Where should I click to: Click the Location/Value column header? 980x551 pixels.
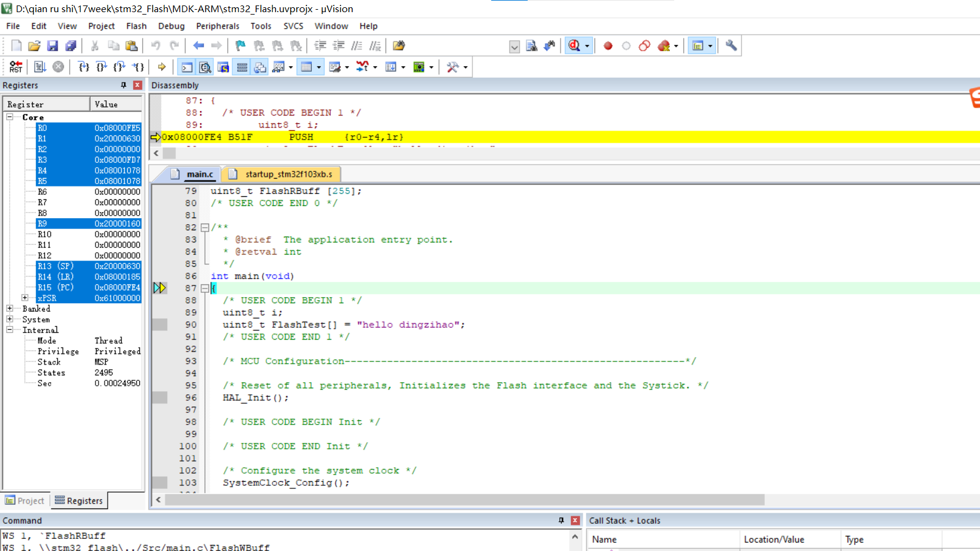790,539
